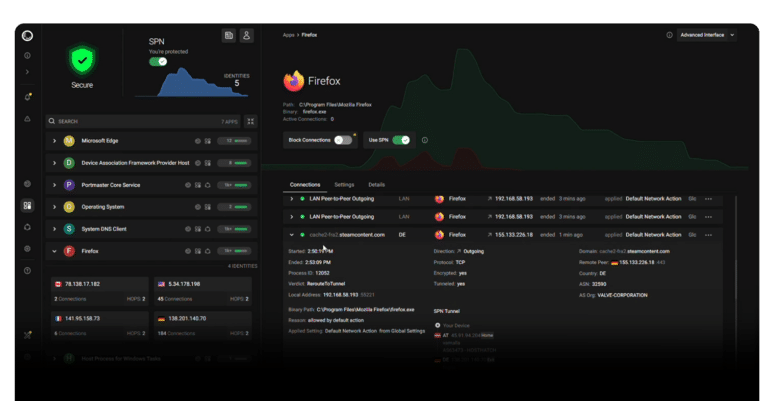The width and height of the screenshot is (768, 401).
Task: Collapse the Firefox app row
Action: click(55, 251)
